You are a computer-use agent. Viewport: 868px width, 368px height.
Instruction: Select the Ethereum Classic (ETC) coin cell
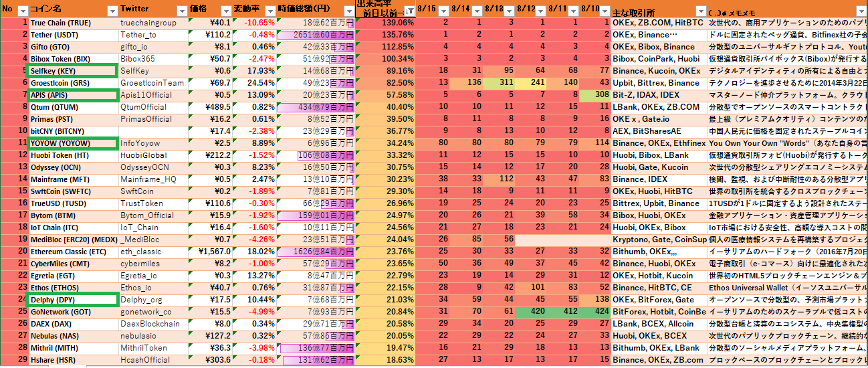click(x=73, y=252)
